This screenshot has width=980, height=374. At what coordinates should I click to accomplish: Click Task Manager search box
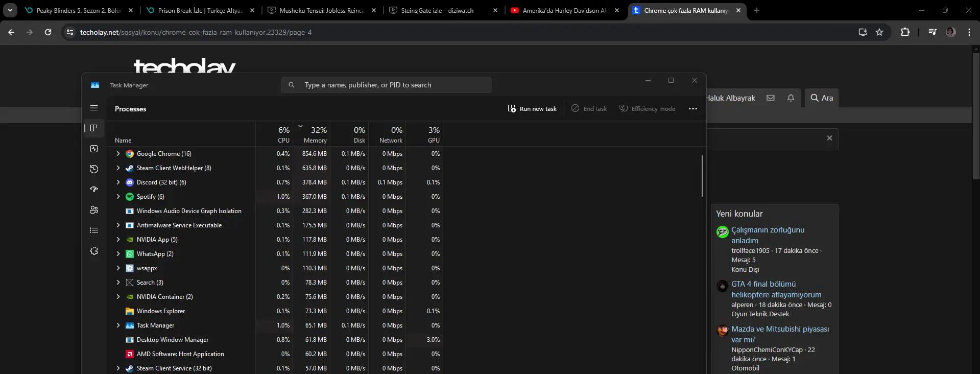point(386,85)
